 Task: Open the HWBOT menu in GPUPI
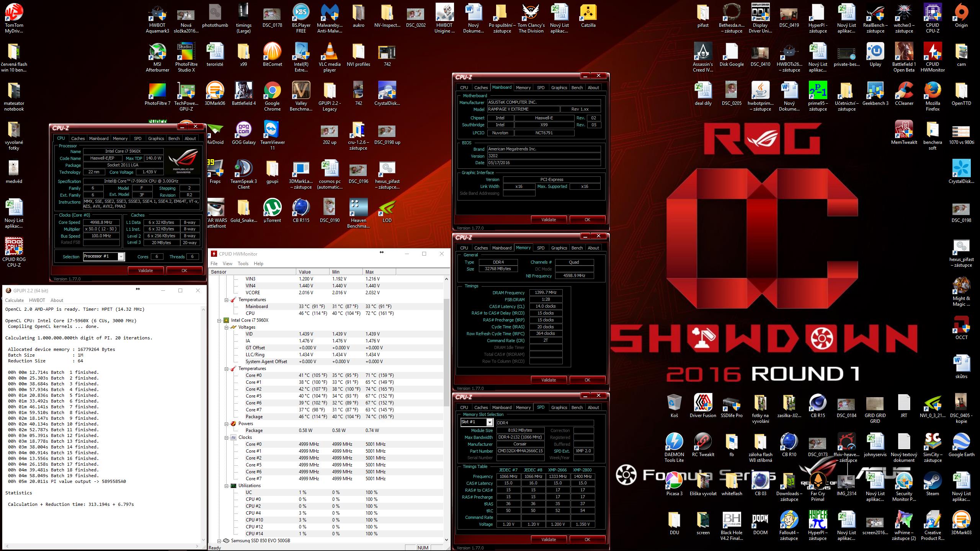click(37, 300)
